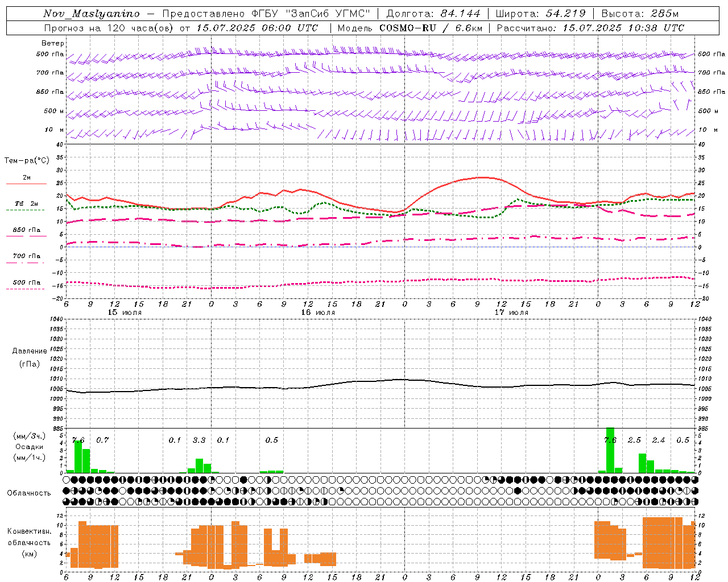This screenshot has height=582, width=728.
Task: Click the 0.7 precipitation total value
Action: [x=102, y=440]
